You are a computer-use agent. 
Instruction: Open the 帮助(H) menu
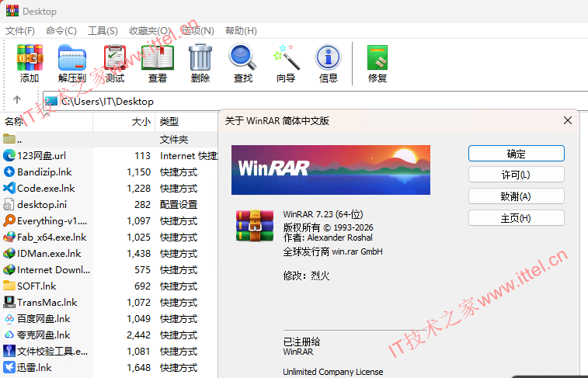coord(241,31)
